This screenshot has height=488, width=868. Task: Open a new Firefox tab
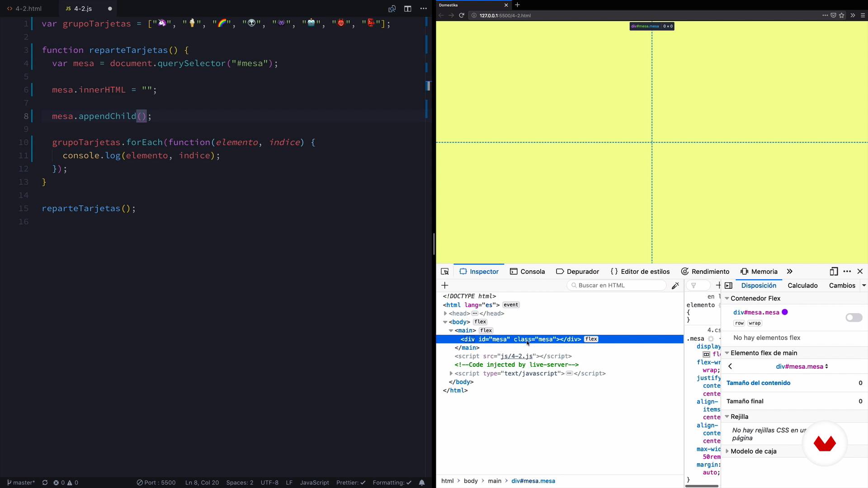[x=518, y=5]
